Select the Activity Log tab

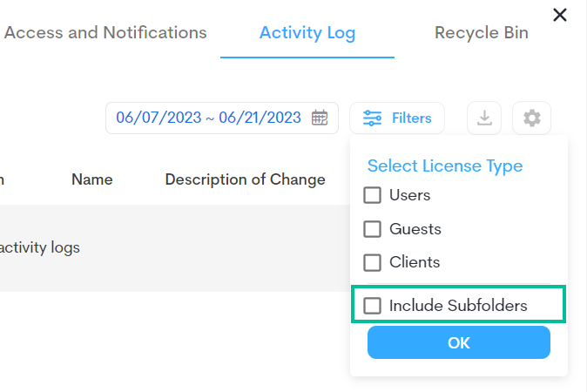click(x=307, y=33)
